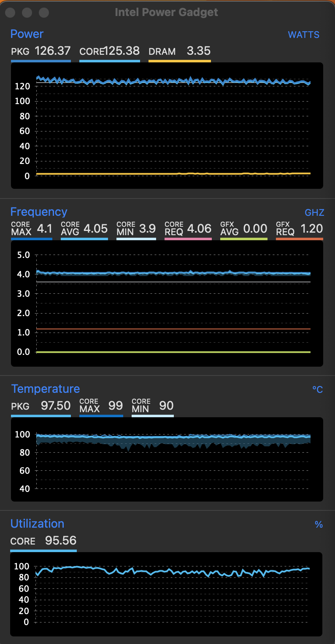Click the Utilization graph area

point(167,594)
